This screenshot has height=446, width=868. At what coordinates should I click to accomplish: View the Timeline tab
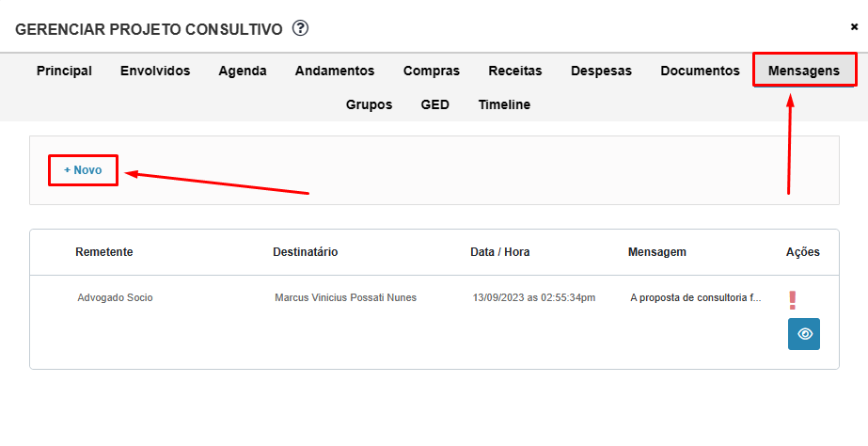click(x=504, y=104)
